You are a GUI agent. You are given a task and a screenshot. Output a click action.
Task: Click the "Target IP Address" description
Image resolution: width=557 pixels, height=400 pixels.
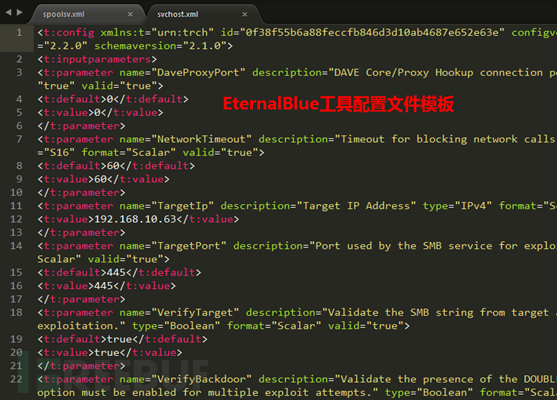tap(356, 206)
